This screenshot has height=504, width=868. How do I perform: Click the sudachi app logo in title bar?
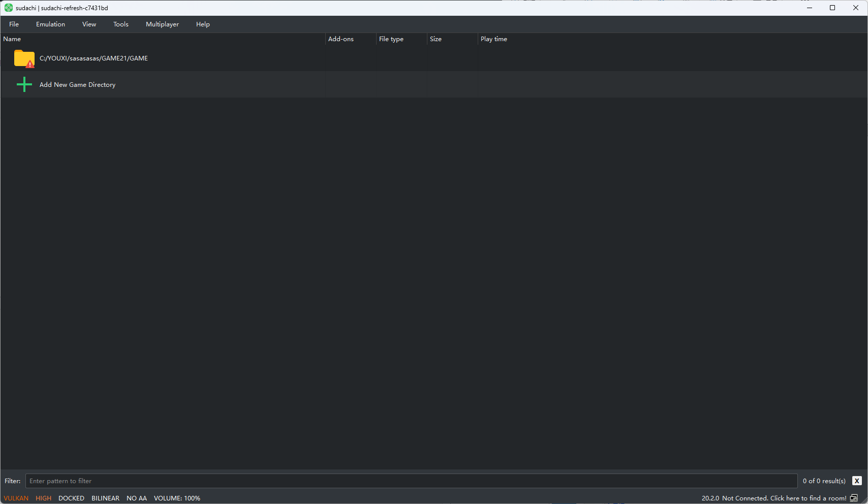coord(8,8)
